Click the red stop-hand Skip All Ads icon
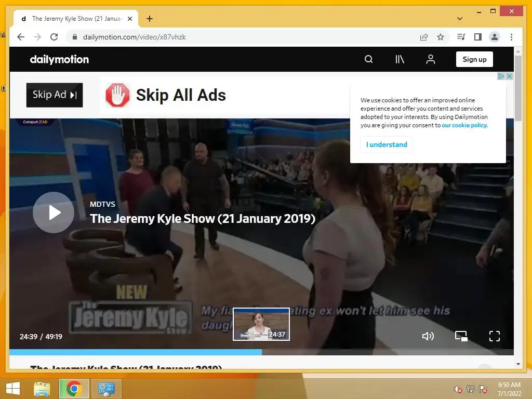This screenshot has width=532, height=399. (x=117, y=96)
